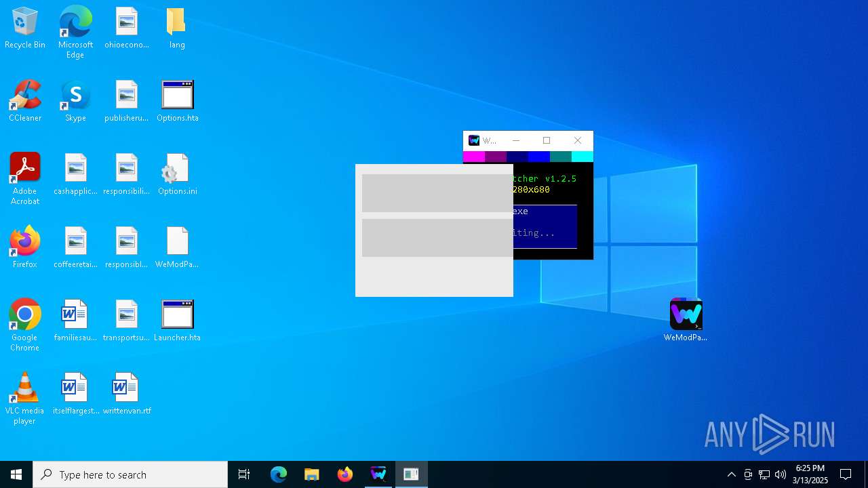Launch Google Chrome desktop shortcut
This screenshot has width=868, height=488.
[x=25, y=325]
